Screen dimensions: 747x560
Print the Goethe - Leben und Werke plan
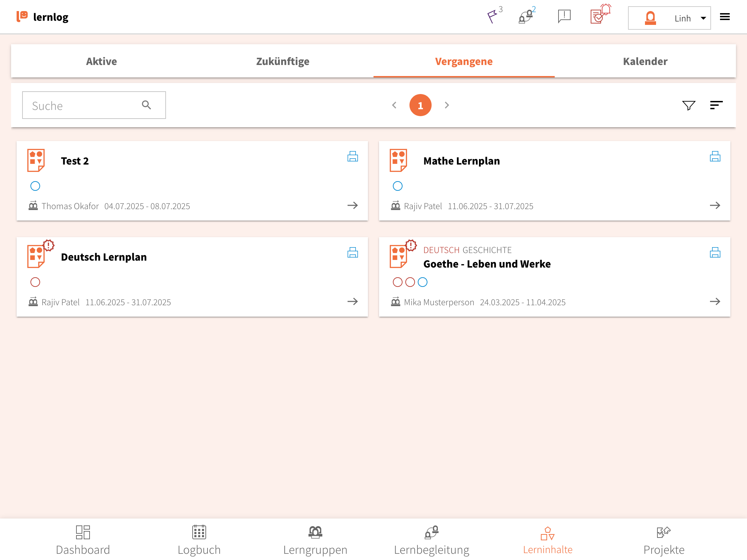[715, 253]
